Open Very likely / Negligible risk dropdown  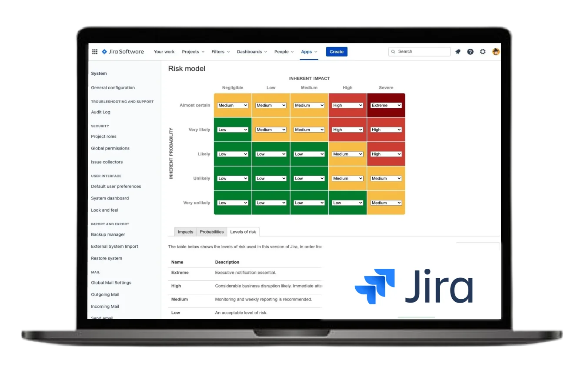point(233,130)
